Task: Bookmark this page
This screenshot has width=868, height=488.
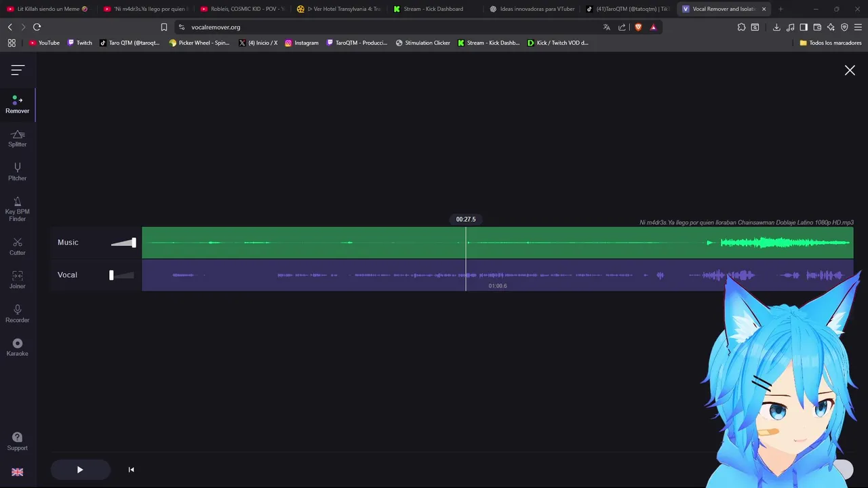Action: (164, 27)
